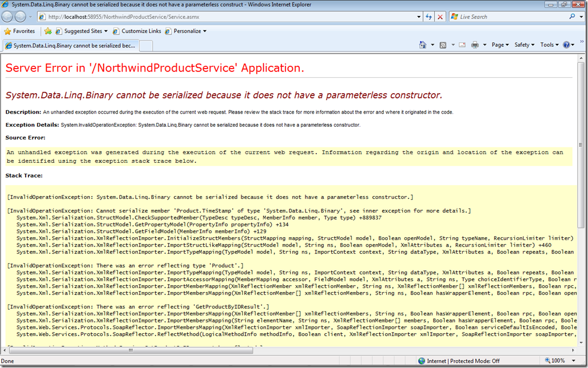Click the "error reflecting type 'Product'" line
588x368 pixels.
coord(126,265)
